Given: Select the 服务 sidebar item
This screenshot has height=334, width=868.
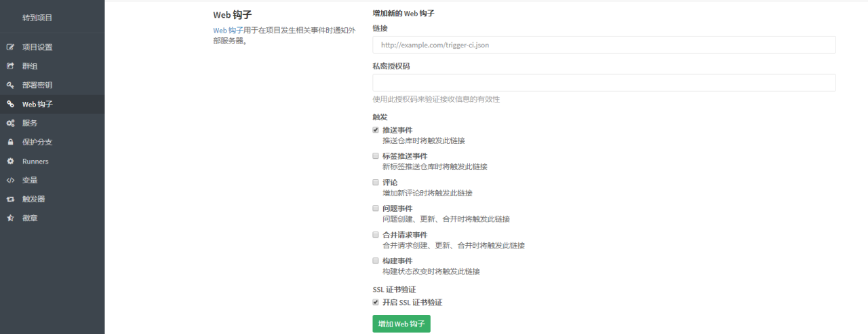Looking at the screenshot, I should pos(52,124).
